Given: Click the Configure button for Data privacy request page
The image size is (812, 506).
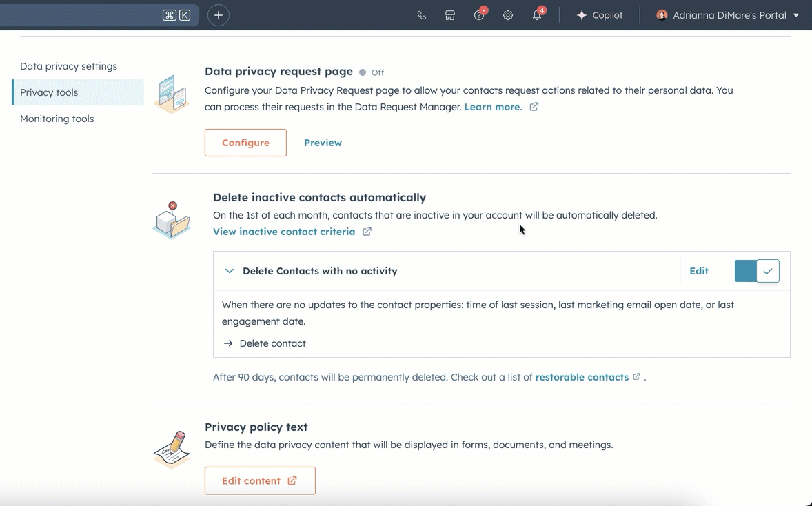Looking at the screenshot, I should (245, 142).
